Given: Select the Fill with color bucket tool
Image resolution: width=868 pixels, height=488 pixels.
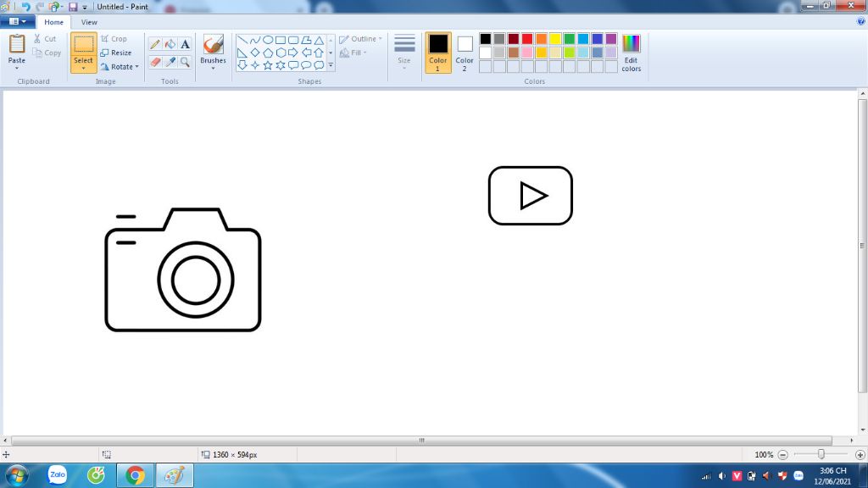Looking at the screenshot, I should point(170,44).
